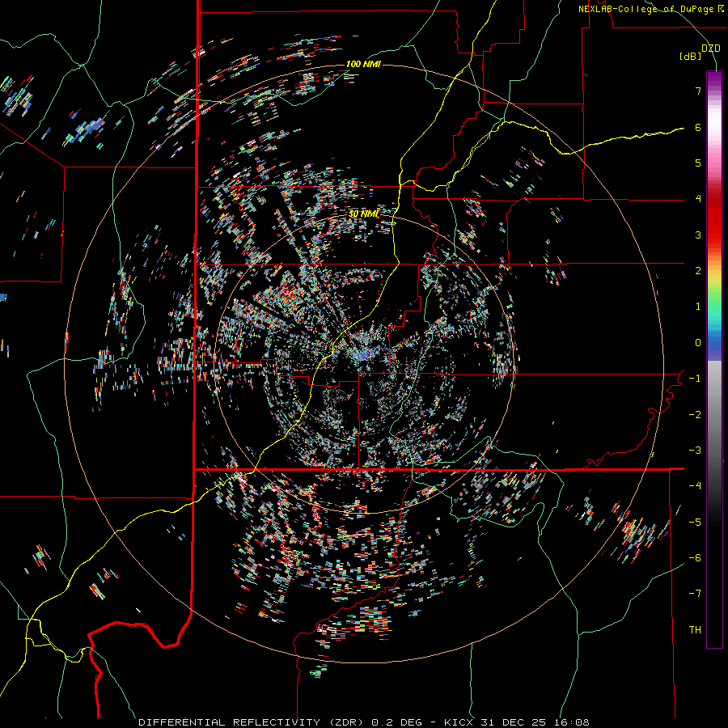Click the 100 NMI range ring label
This screenshot has height=728, width=728.
pos(363,64)
